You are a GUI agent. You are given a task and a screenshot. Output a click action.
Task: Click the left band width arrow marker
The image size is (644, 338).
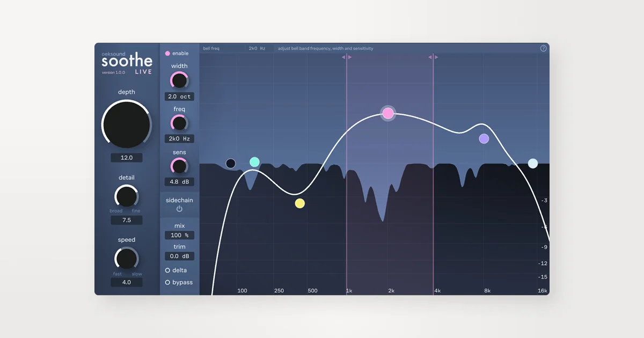click(x=347, y=57)
